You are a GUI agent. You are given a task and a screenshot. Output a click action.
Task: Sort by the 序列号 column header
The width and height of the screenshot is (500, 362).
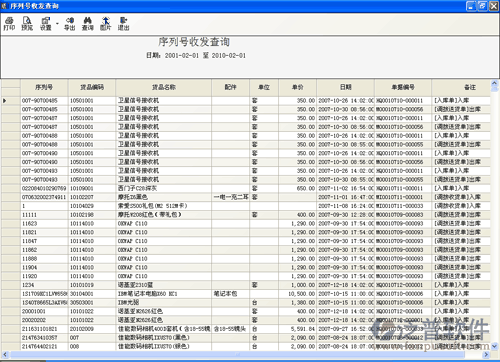[x=44, y=87]
